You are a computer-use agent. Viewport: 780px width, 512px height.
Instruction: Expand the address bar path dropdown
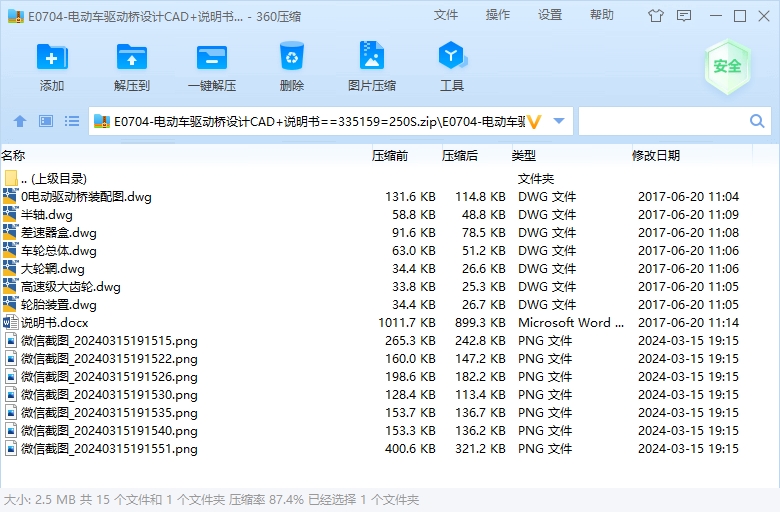[x=559, y=121]
